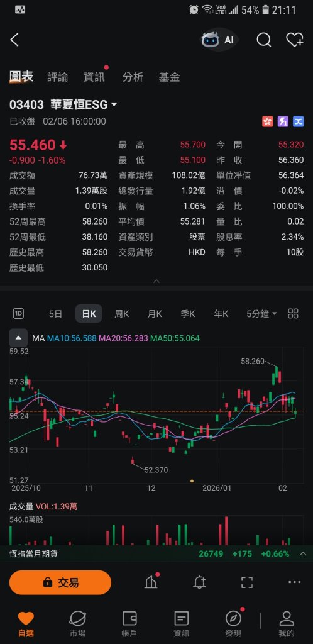This screenshot has width=313, height=644.
Task: Expand the 華夏恒ESG stock selector dropdown
Action: (114, 105)
